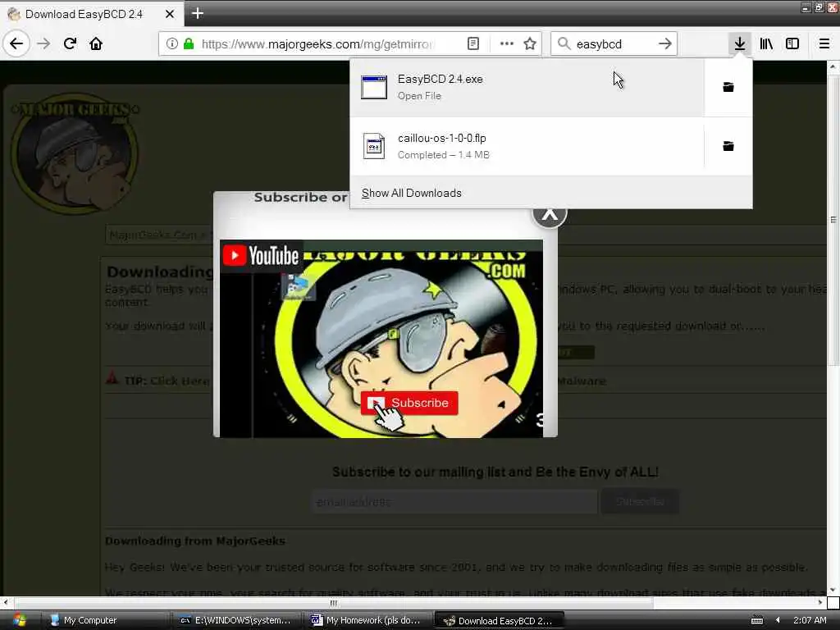The image size is (840, 630).
Task: Close the Download EasyBCD 2.4 tab
Action: click(170, 14)
